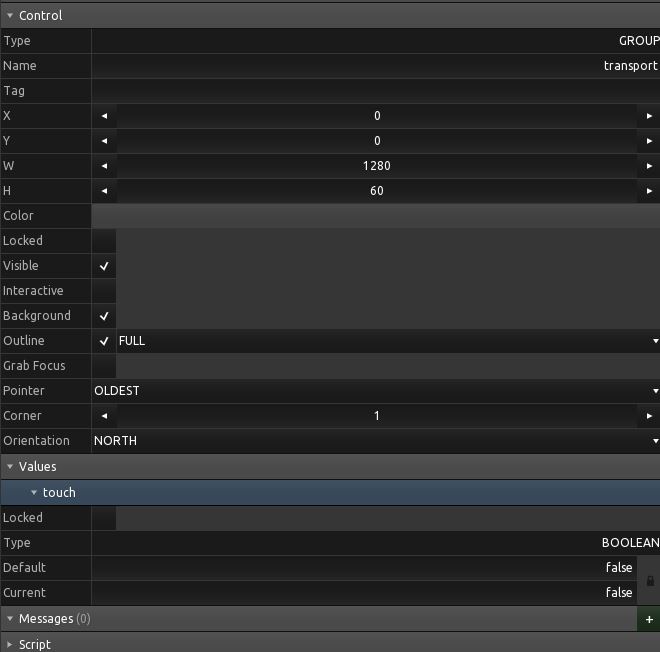This screenshot has width=660, height=652.
Task: Open the Pointer OLDEST dropdown
Action: coord(375,391)
